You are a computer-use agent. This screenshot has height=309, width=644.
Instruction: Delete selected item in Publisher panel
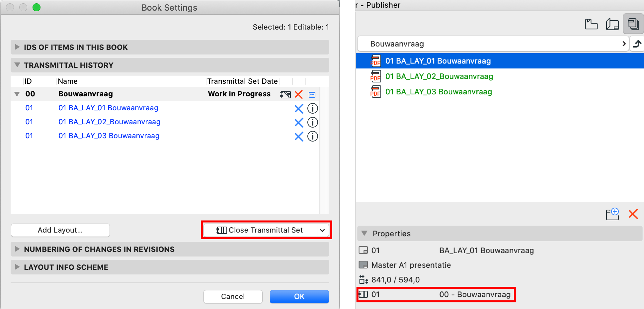pos(633,214)
